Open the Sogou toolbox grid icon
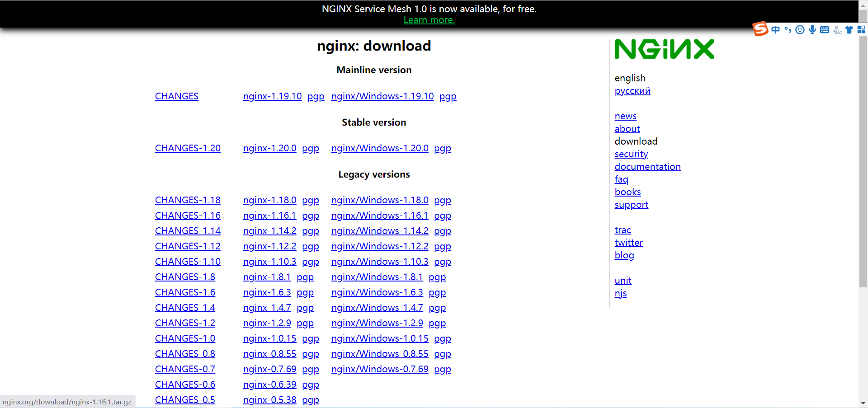 tap(861, 30)
